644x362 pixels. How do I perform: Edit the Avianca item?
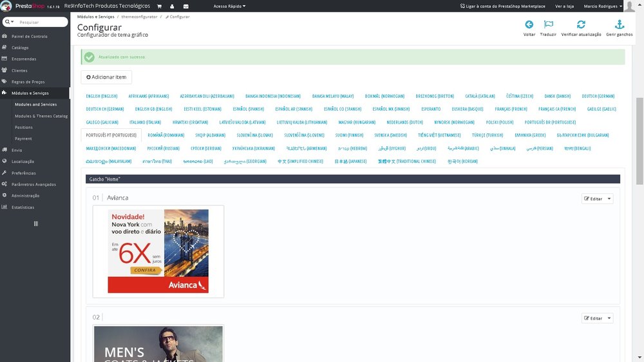pyautogui.click(x=593, y=199)
